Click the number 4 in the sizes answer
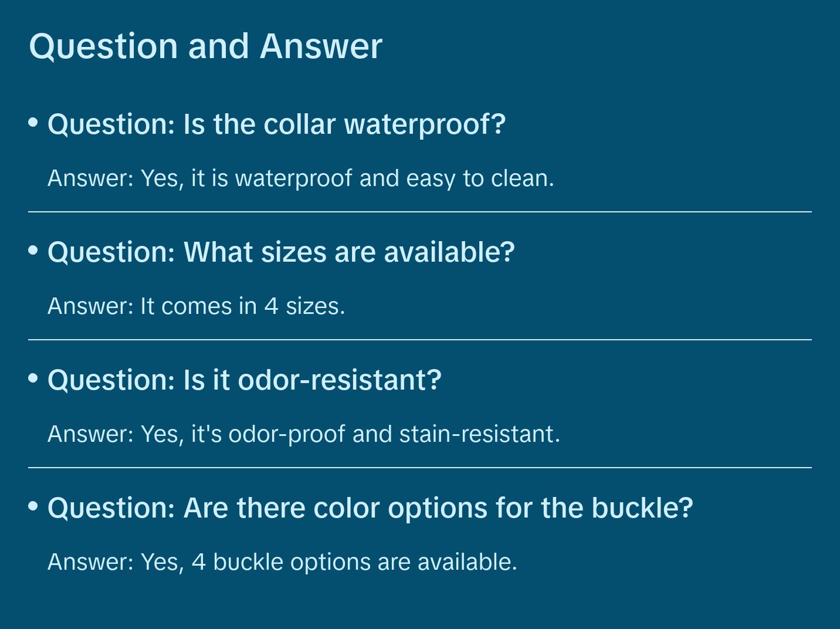Image resolution: width=840 pixels, height=629 pixels. coord(271,306)
